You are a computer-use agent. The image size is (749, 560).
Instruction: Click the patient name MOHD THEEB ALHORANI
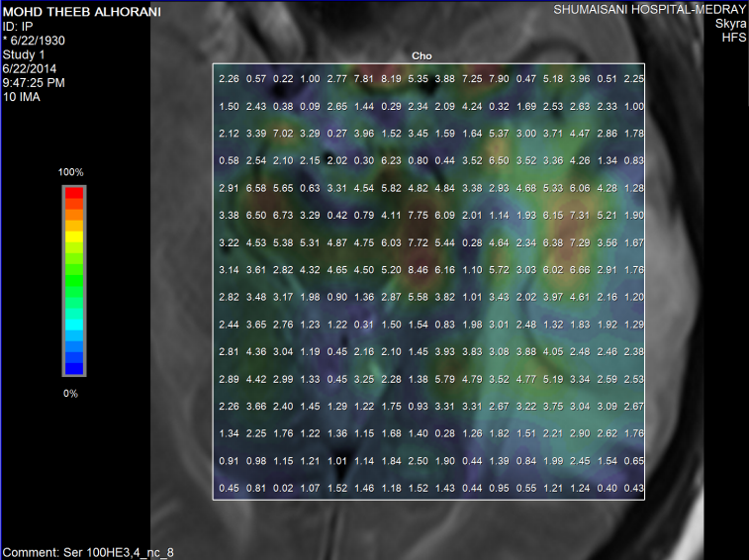pyautogui.click(x=74, y=9)
